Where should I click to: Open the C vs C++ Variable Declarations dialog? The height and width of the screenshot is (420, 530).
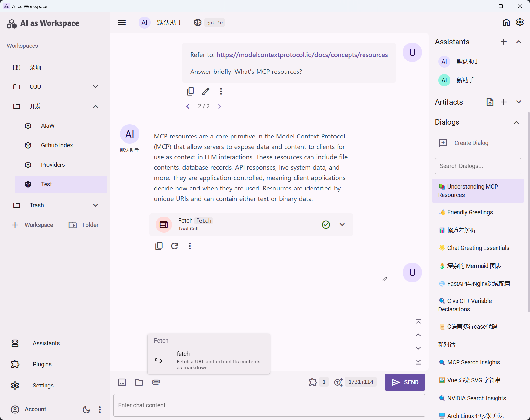pos(478,305)
